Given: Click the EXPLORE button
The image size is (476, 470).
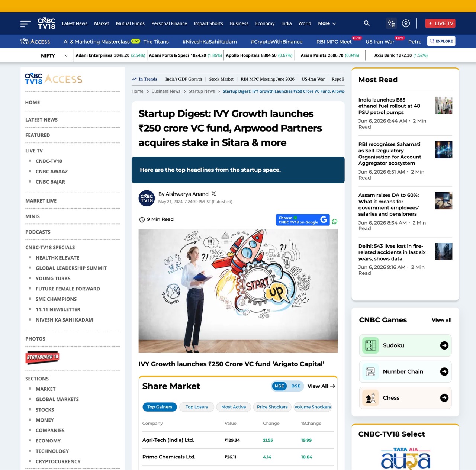Looking at the screenshot, I should click(x=441, y=41).
